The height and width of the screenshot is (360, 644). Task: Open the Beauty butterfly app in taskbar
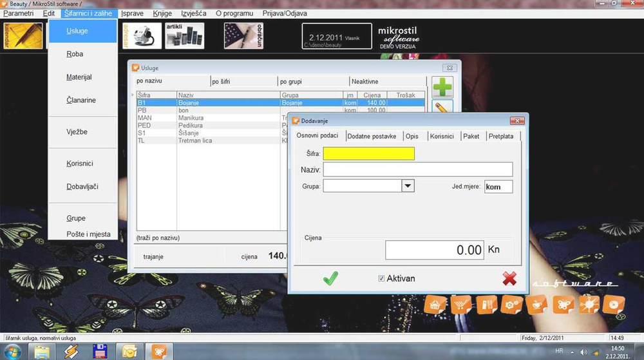pyautogui.click(x=159, y=352)
